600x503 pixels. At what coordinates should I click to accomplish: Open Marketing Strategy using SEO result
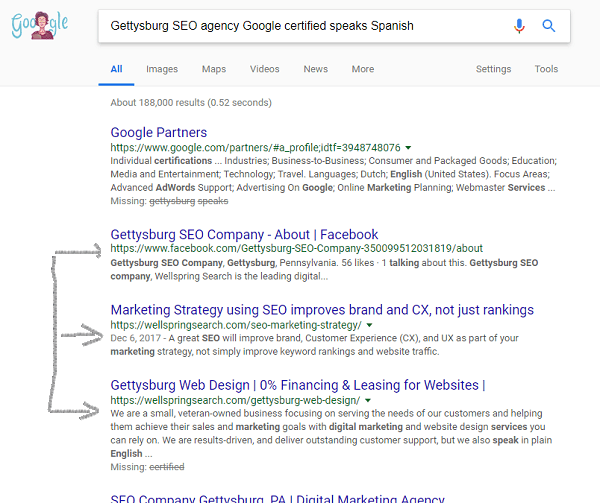click(322, 310)
